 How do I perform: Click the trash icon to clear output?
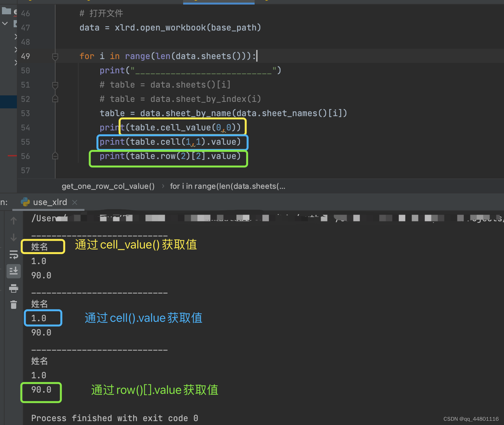14,305
